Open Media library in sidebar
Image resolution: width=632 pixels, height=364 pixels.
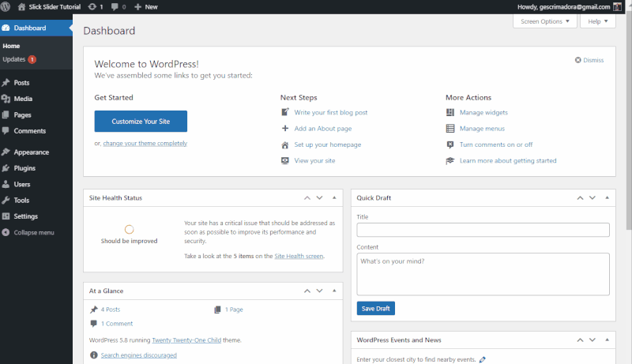tap(23, 99)
